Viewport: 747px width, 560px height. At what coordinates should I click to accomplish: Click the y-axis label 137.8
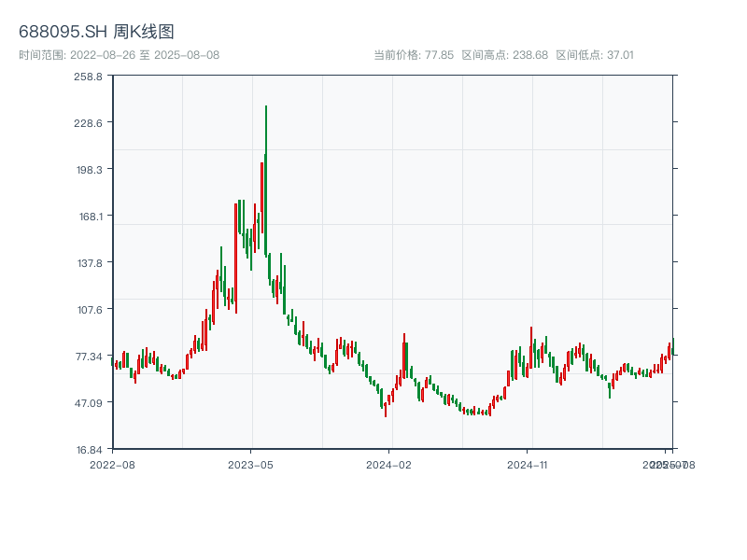(x=90, y=263)
